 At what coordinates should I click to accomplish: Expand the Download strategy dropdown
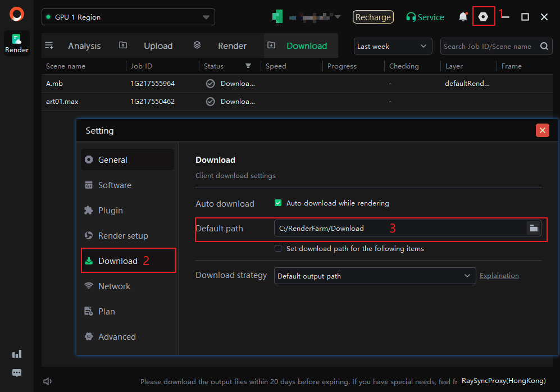coord(374,276)
